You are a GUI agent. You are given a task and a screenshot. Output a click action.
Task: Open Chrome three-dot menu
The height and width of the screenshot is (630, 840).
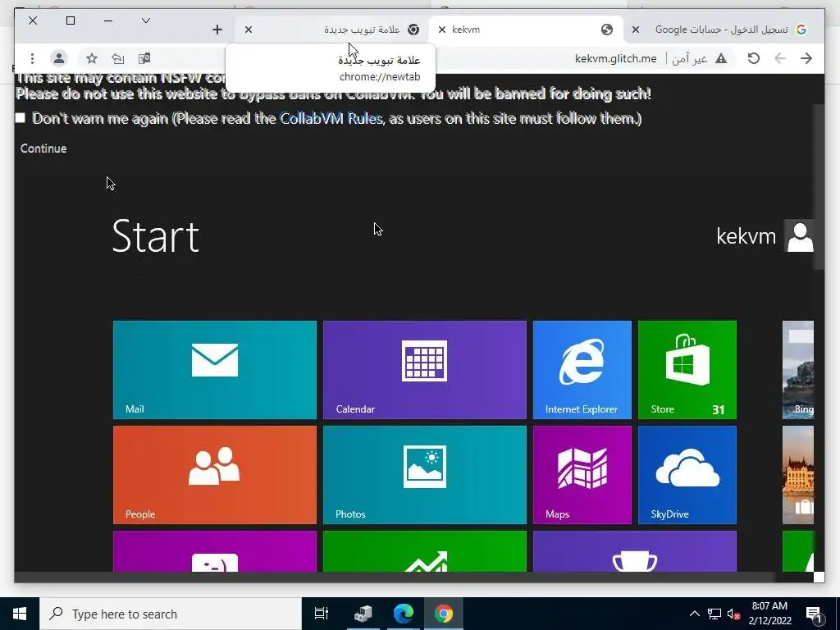pos(32,58)
